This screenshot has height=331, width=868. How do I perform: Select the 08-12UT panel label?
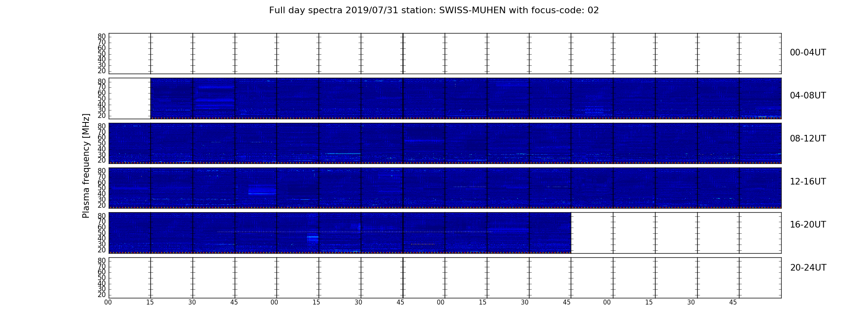coord(808,139)
